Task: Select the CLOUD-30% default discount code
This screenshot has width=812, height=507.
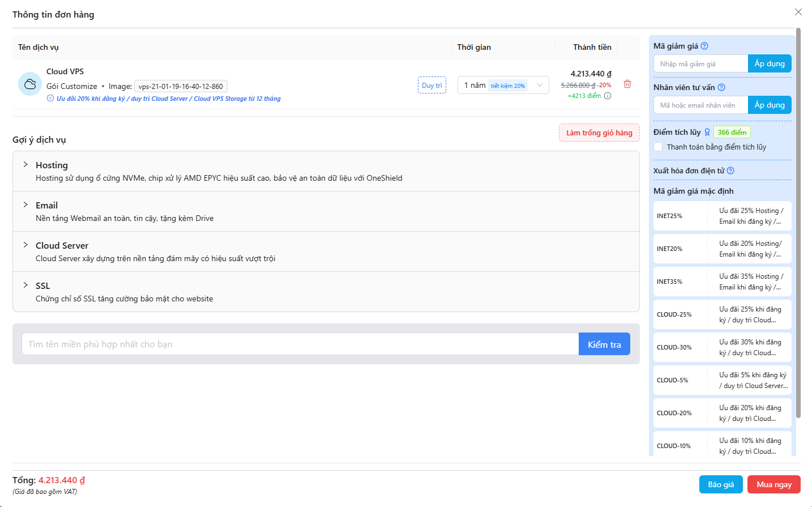Action: pos(723,347)
